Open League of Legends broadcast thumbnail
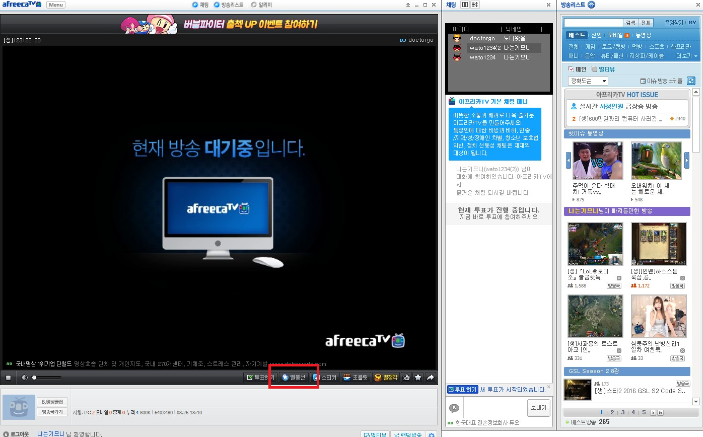Image resolution: width=703 pixels, height=437 pixels. pyautogui.click(x=595, y=244)
